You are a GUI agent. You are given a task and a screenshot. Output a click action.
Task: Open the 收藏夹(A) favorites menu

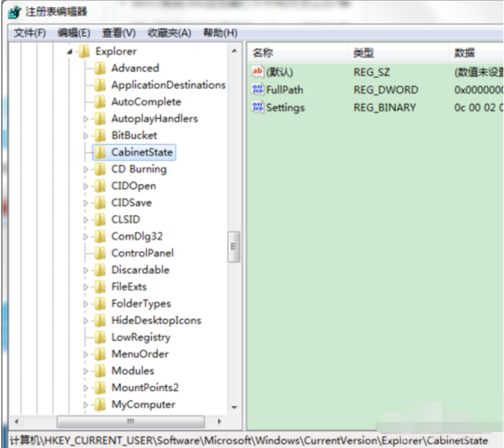[x=169, y=33]
